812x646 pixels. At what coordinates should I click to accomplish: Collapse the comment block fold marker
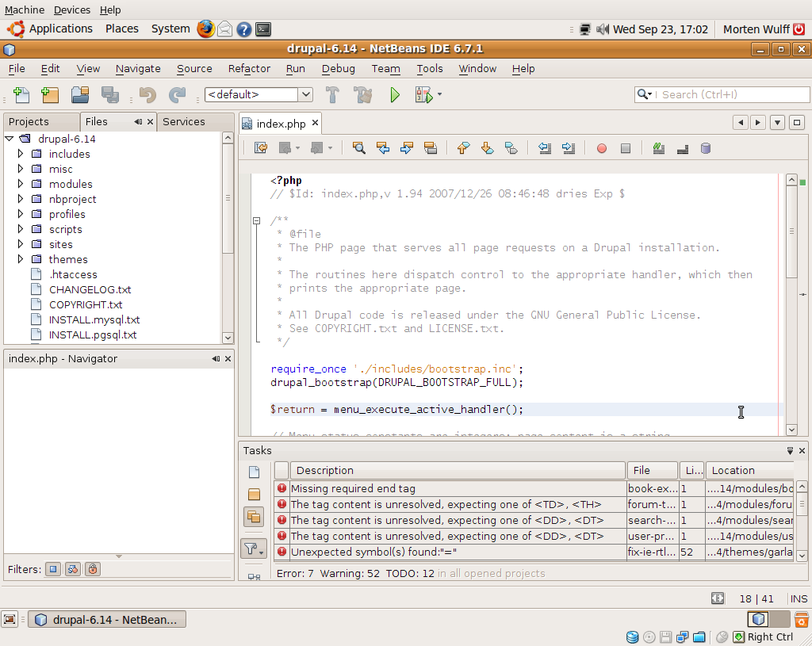coord(256,220)
